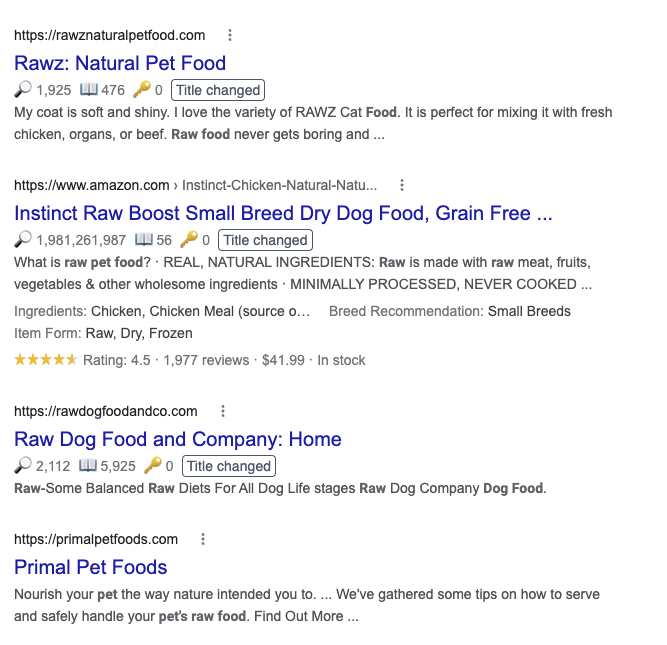Open three-dot menu beside rawznaturalpetfood.com
Image resolution: width=667 pixels, height=645 pixels.
(230, 35)
